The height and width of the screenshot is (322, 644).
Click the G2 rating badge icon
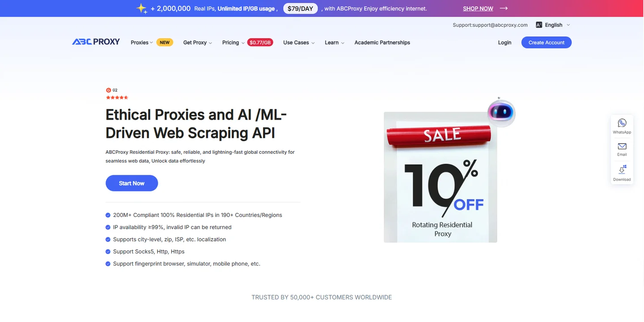click(x=108, y=90)
